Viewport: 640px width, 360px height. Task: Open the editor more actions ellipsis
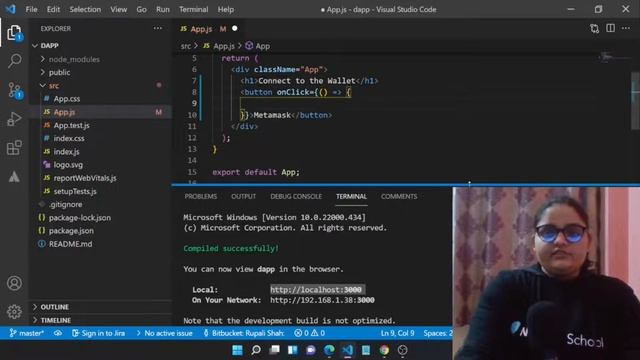coord(626,28)
